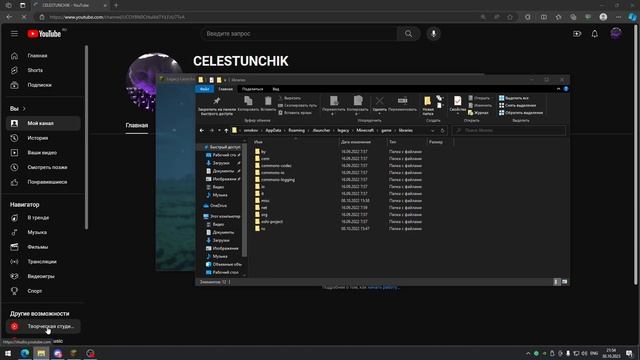The height and width of the screenshot is (360, 640).
Task: Click Обратить выделение in Explorer ribbon
Action: pos(521,113)
